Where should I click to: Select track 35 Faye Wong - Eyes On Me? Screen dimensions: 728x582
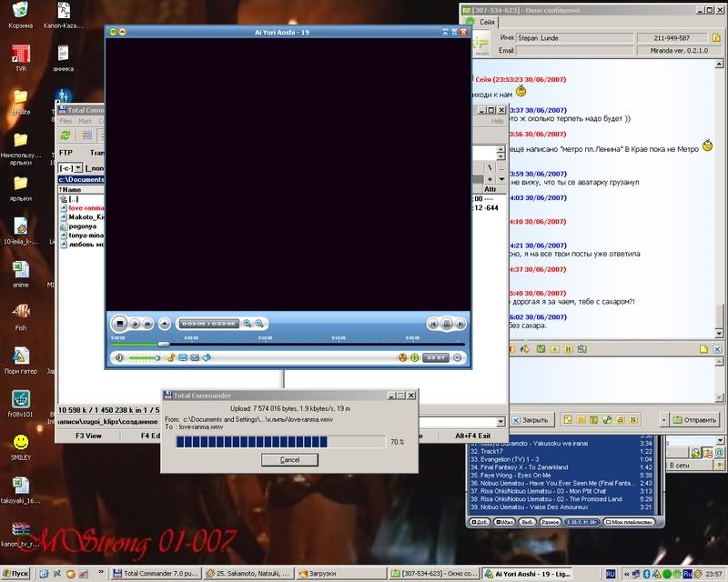561,476
